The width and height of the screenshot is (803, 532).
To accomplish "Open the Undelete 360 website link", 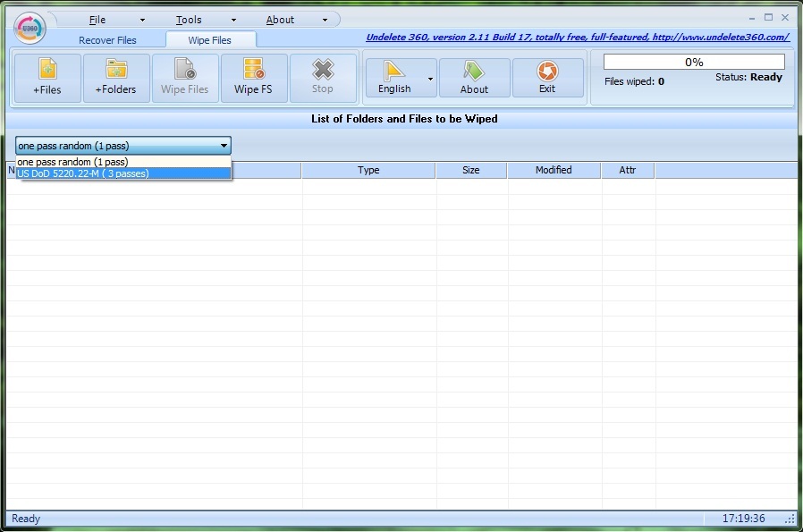I will coord(578,37).
